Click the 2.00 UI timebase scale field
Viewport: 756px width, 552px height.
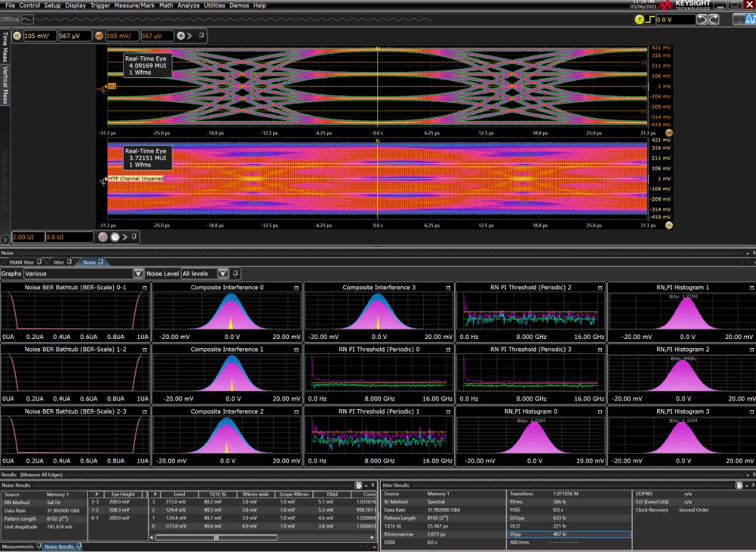click(x=28, y=237)
